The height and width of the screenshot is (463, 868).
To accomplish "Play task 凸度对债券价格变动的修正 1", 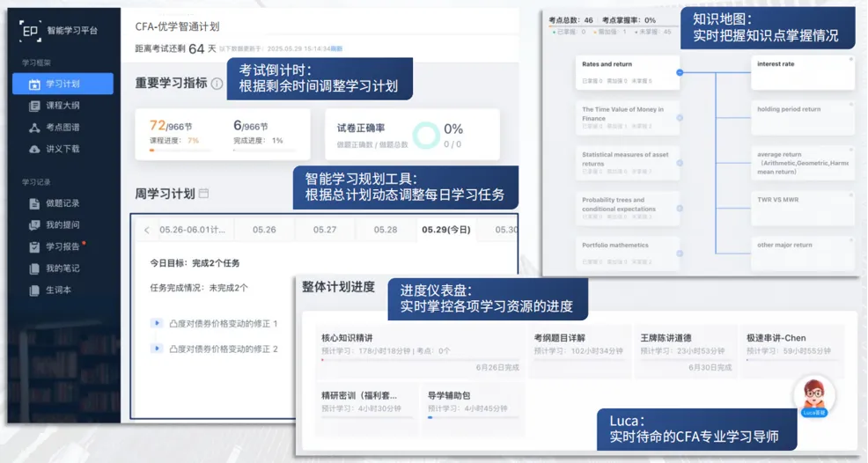I will point(157,324).
